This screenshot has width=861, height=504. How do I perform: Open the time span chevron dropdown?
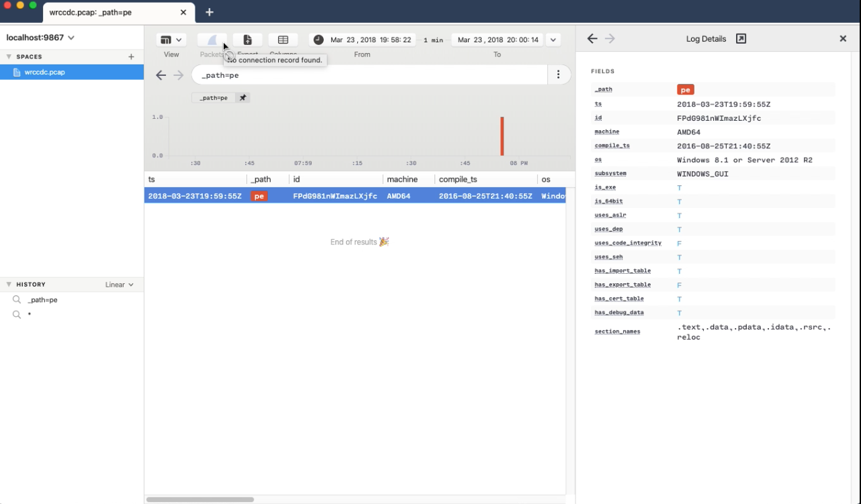pos(553,40)
